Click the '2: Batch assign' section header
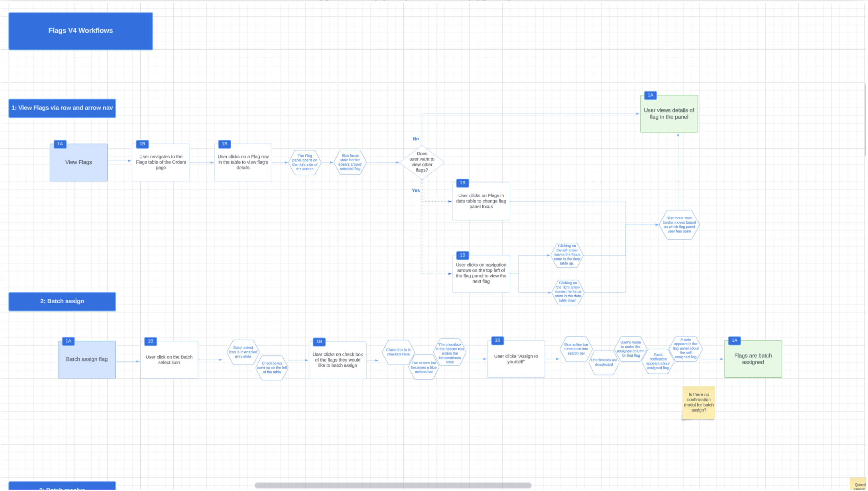Screen dimensions: 868x491 pyautogui.click(x=62, y=302)
